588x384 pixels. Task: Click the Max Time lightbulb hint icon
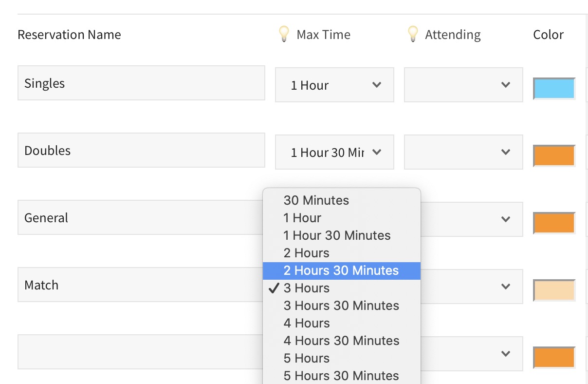(284, 35)
